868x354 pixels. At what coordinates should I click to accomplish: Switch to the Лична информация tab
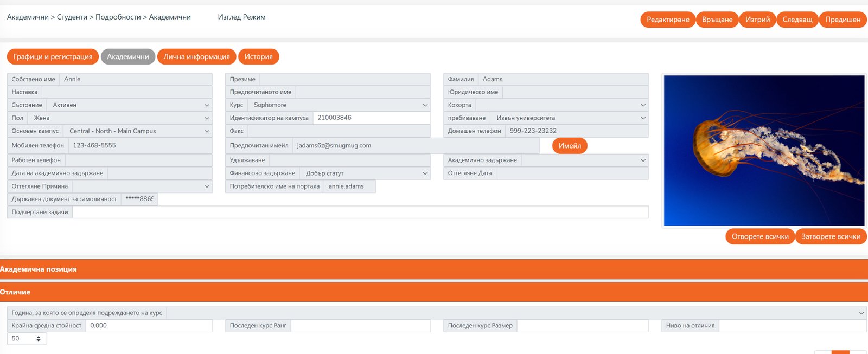(196, 56)
